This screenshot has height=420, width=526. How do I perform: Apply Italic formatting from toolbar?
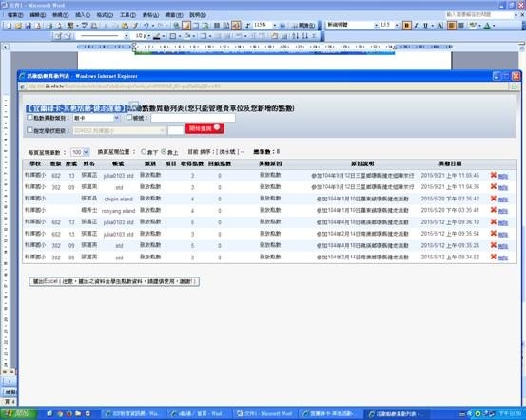[x=417, y=25]
